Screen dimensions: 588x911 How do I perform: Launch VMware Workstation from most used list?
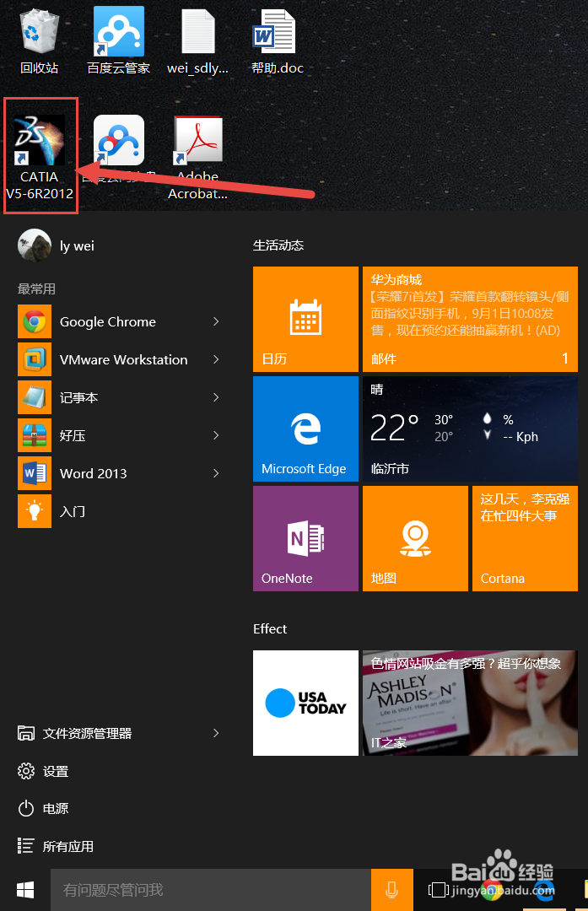[120, 359]
